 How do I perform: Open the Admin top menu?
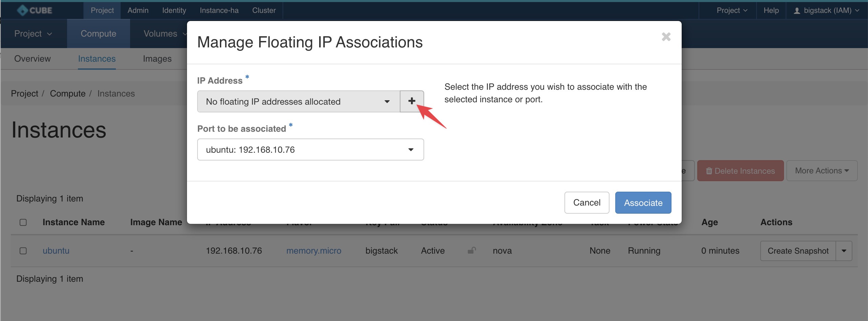[x=138, y=10]
